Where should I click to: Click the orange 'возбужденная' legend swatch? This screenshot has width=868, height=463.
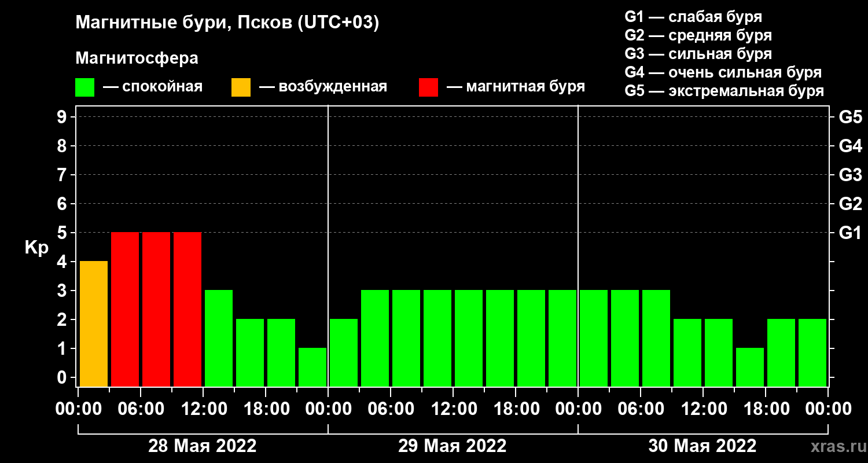pyautogui.click(x=241, y=87)
